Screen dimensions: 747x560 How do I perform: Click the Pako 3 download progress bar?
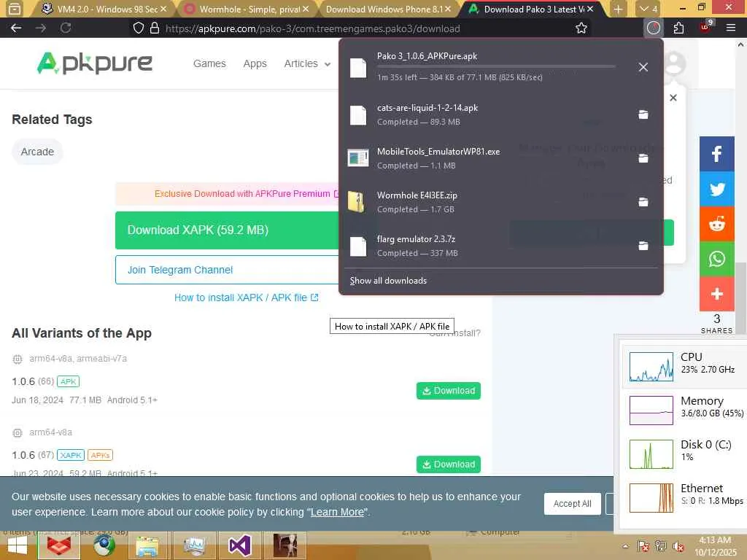pyautogui.click(x=496, y=66)
